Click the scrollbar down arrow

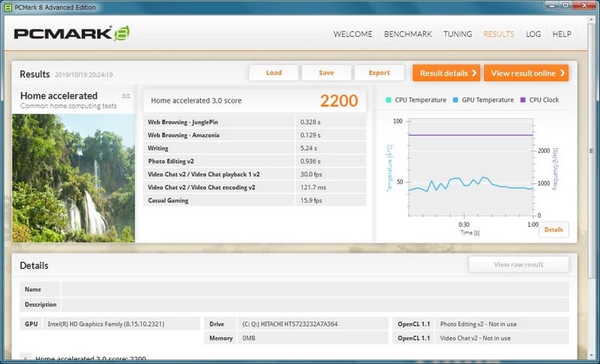(x=591, y=355)
